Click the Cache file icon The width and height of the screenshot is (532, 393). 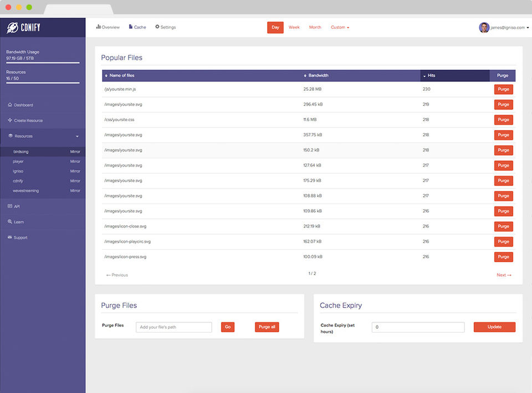(131, 27)
